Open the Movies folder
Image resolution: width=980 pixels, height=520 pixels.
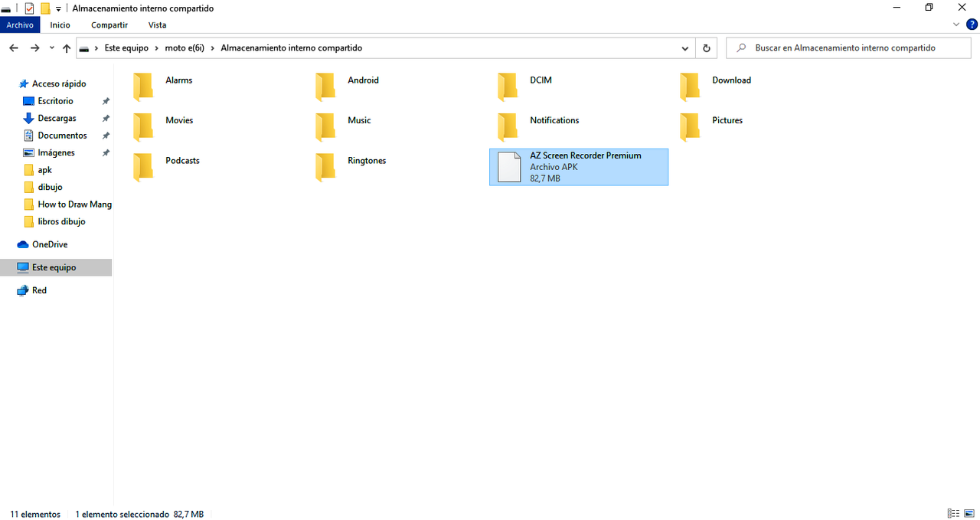click(x=164, y=126)
